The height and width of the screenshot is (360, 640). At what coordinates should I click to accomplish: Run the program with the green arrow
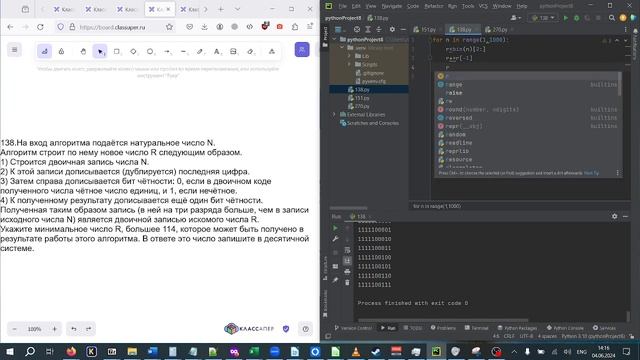pyautogui.click(x=566, y=18)
